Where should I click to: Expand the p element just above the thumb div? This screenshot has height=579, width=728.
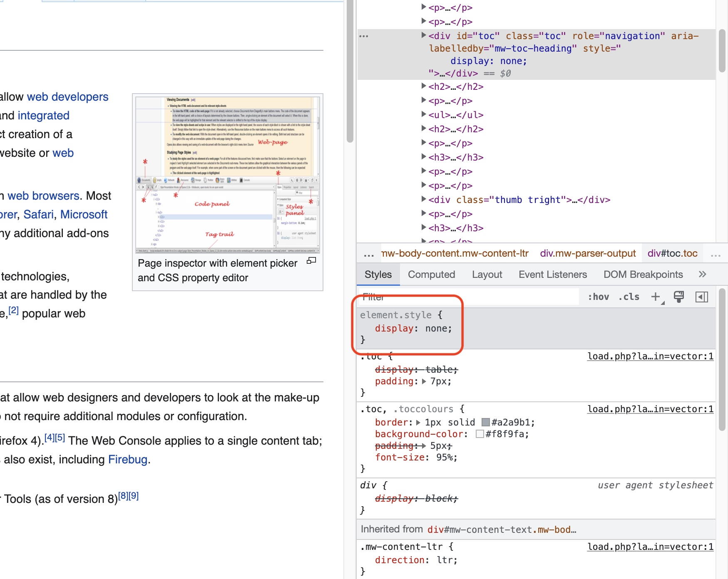[x=424, y=185]
